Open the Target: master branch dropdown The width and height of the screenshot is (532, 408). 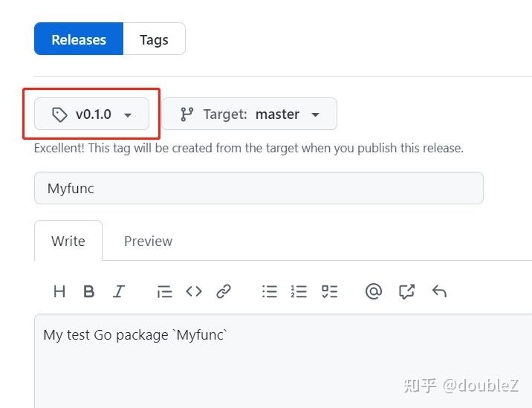click(x=250, y=114)
